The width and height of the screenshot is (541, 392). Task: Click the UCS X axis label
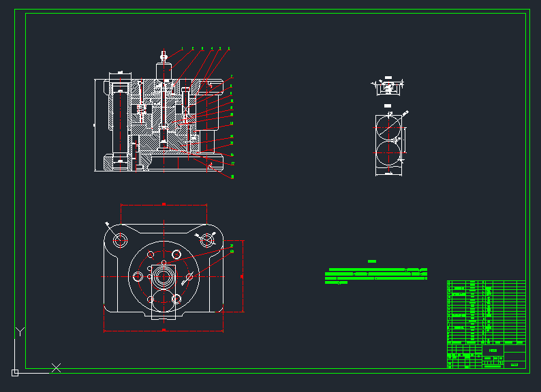tap(56, 368)
